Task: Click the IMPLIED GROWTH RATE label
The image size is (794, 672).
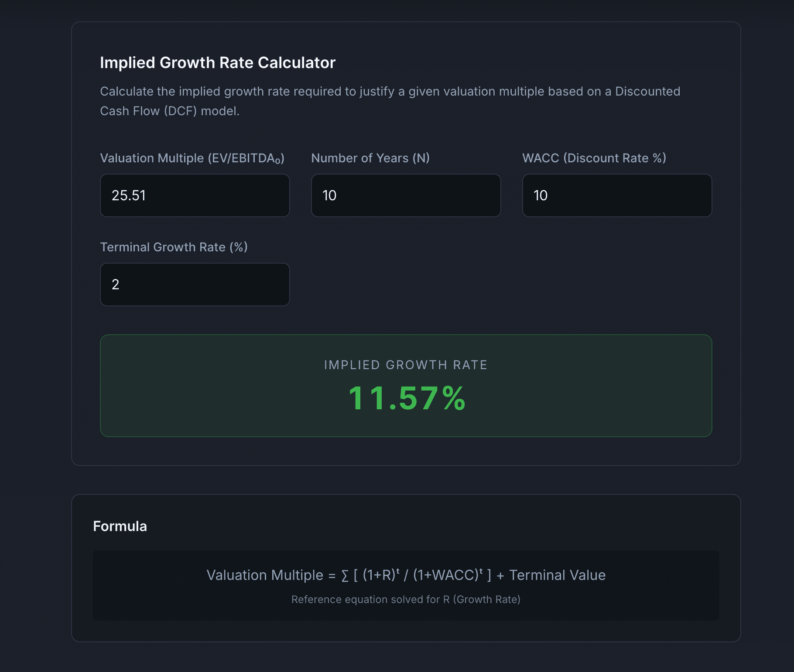Action: 405,365
